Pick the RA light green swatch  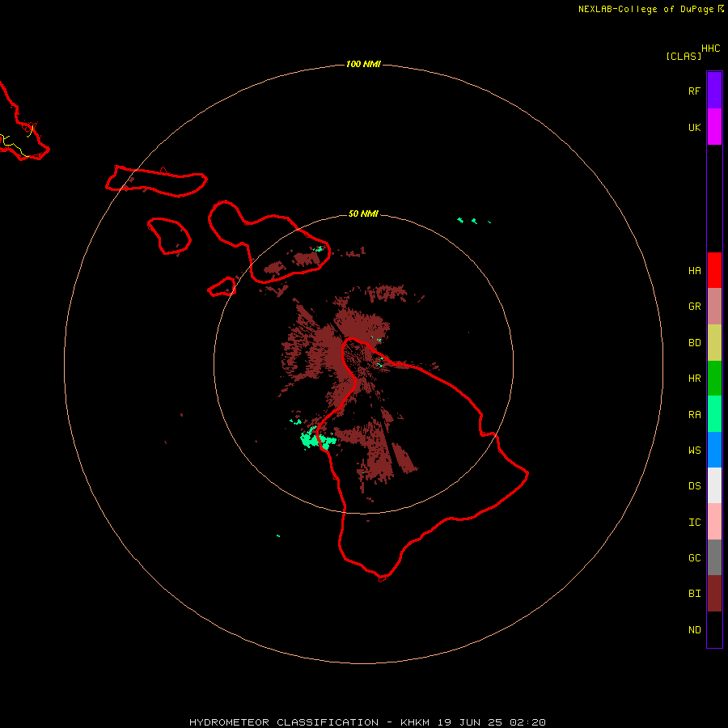[x=714, y=414]
